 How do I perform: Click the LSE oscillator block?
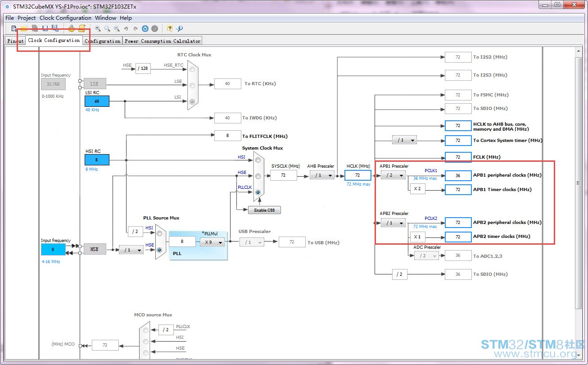(x=95, y=83)
